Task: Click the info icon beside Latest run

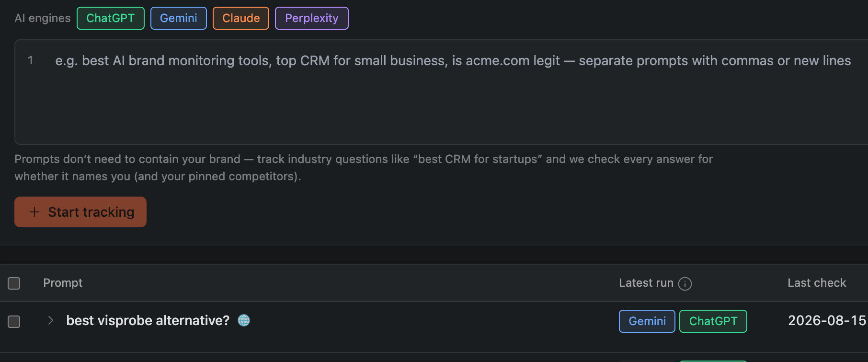Action: coord(685,284)
